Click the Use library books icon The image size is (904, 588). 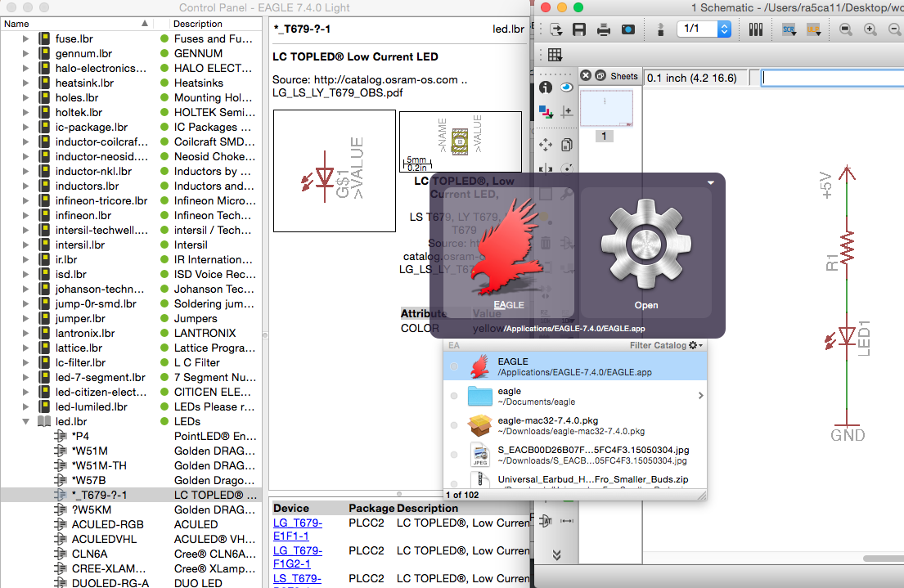756,29
